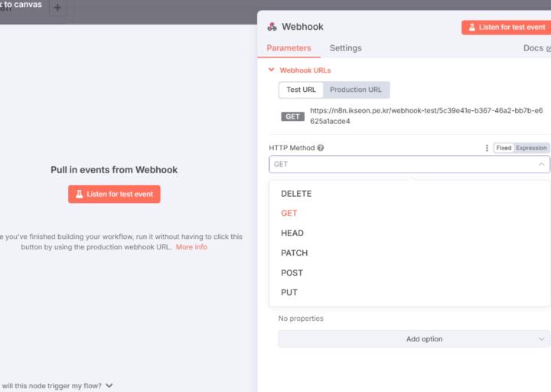This screenshot has width=551, height=392.
Task: Open the Docs link
Action: coord(536,48)
